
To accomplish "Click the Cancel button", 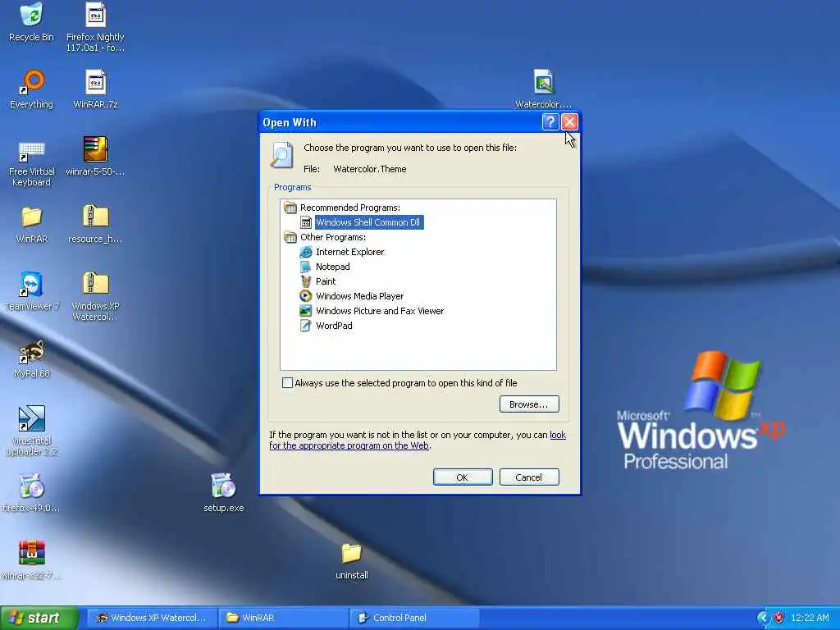I will (x=529, y=477).
